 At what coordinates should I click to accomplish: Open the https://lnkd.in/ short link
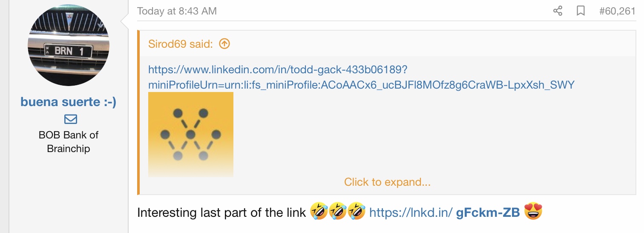[x=411, y=212]
